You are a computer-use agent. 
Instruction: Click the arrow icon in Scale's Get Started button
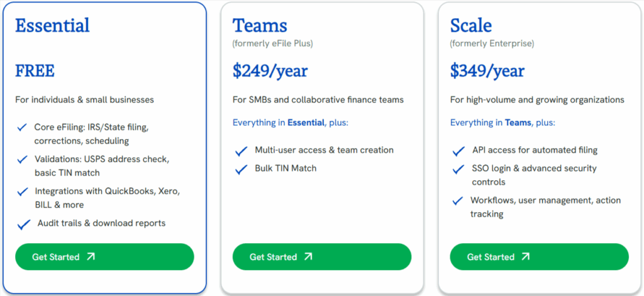click(525, 257)
